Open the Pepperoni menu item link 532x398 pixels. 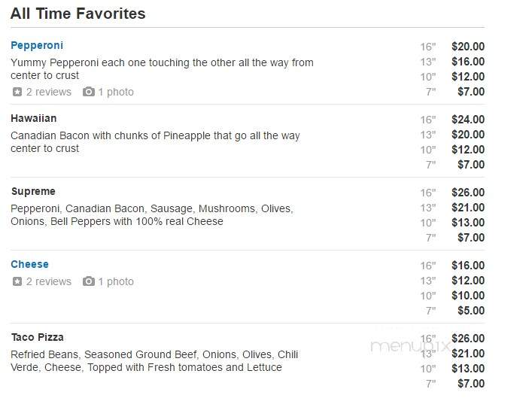[37, 45]
